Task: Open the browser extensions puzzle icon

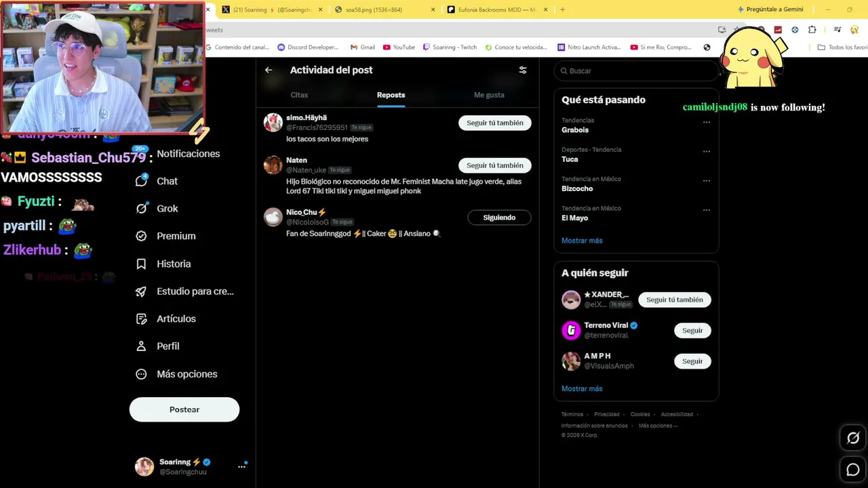Action: (812, 30)
